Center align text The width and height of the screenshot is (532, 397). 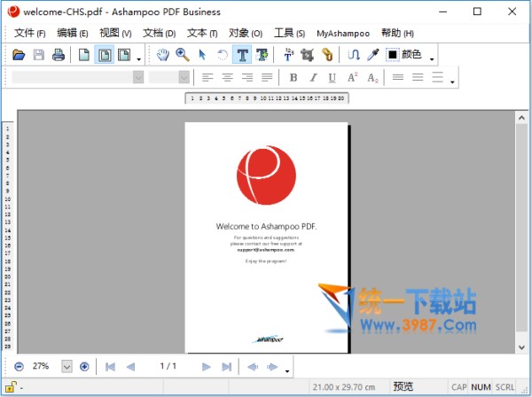tap(227, 78)
